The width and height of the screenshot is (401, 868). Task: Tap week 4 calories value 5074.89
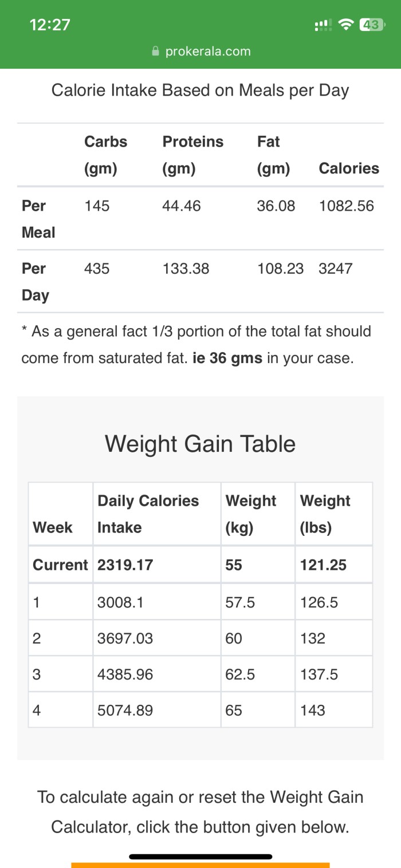click(x=125, y=711)
